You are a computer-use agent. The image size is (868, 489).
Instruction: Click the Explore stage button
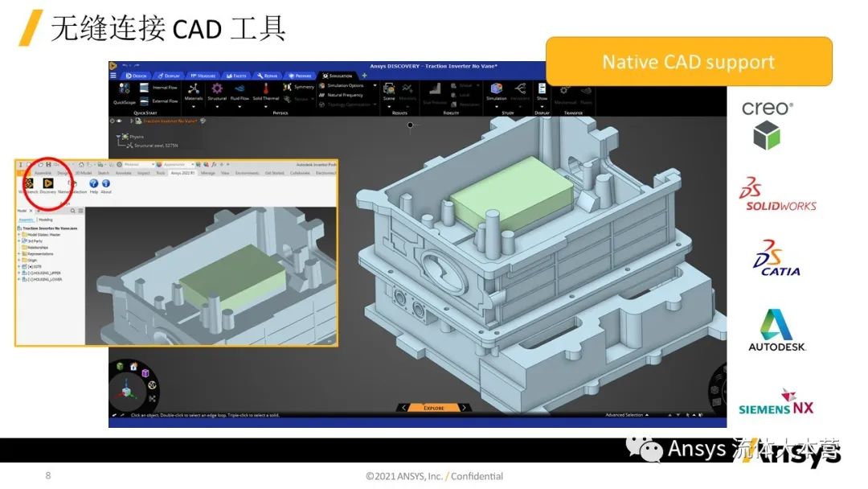pyautogui.click(x=433, y=408)
